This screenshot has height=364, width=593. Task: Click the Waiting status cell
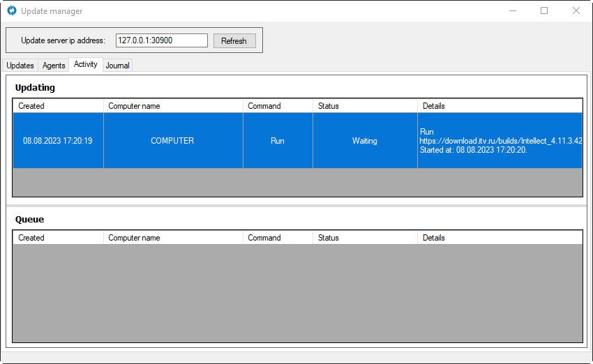[364, 141]
